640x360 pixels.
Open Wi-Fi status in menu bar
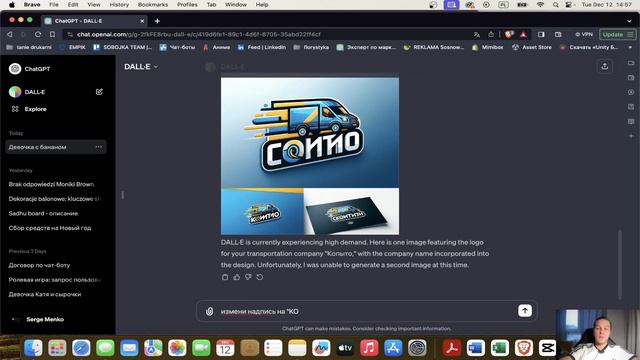point(540,5)
